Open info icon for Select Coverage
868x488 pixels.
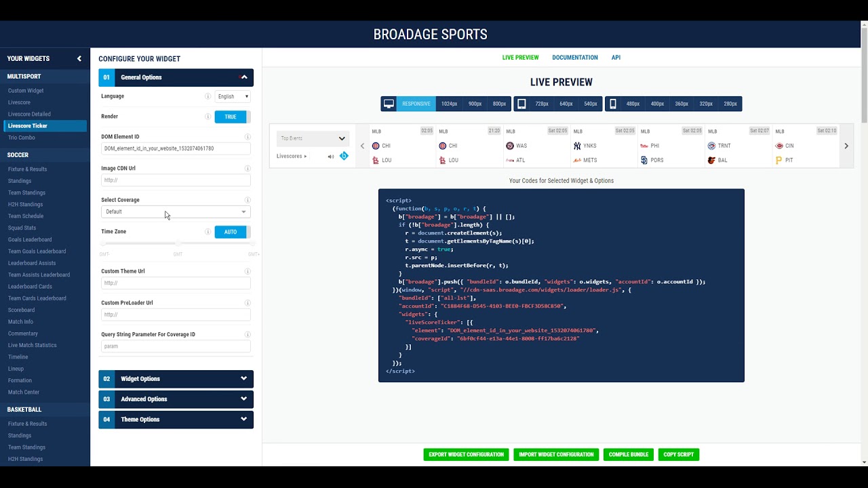tap(248, 200)
